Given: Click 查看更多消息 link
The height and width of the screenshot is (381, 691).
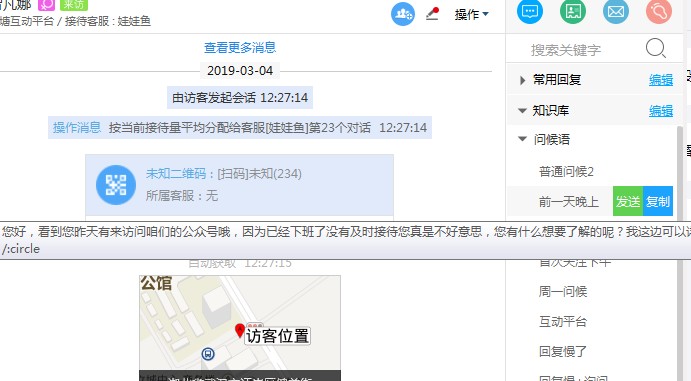Looking at the screenshot, I should (240, 48).
